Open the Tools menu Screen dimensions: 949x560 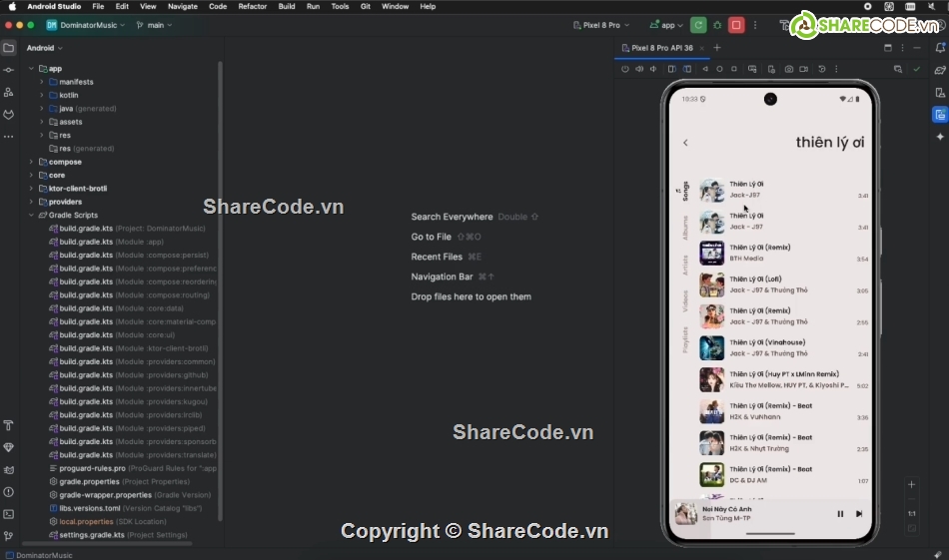(340, 6)
